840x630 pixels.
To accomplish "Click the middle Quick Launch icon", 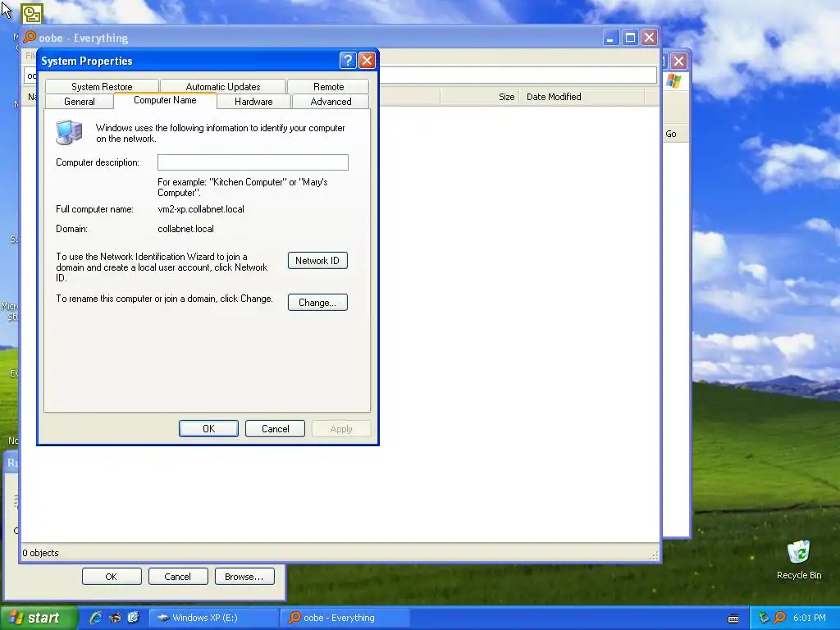I will point(115,618).
